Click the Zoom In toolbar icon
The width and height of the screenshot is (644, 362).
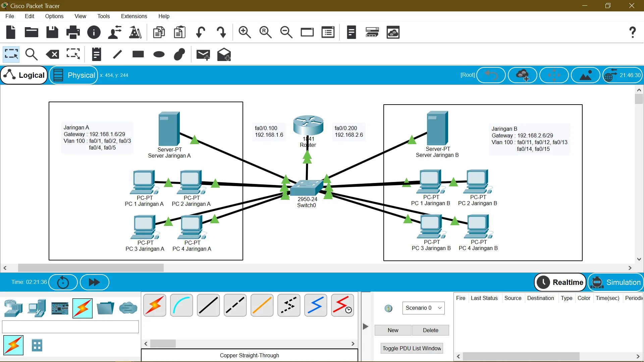tap(245, 33)
